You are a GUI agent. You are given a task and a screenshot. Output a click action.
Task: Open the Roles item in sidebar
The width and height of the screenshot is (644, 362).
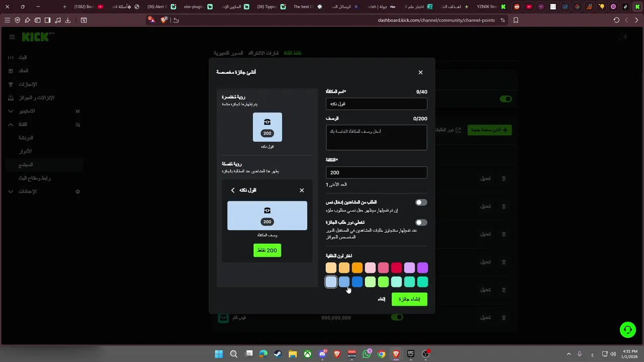25,151
